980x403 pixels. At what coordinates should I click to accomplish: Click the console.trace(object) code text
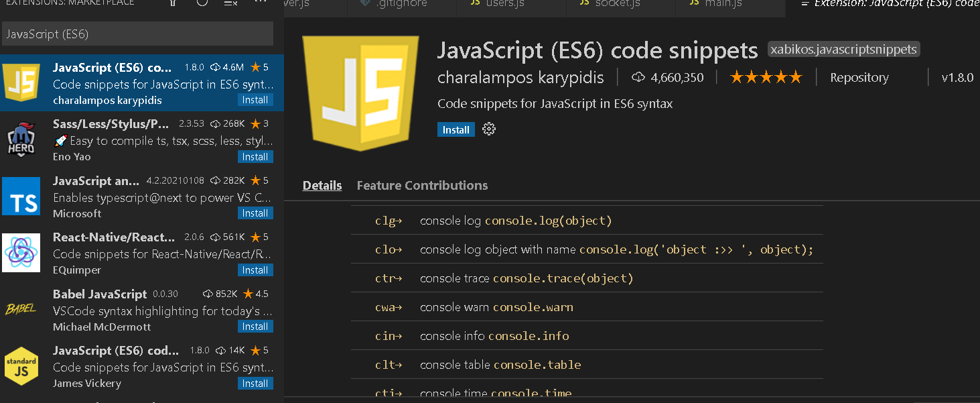(563, 278)
